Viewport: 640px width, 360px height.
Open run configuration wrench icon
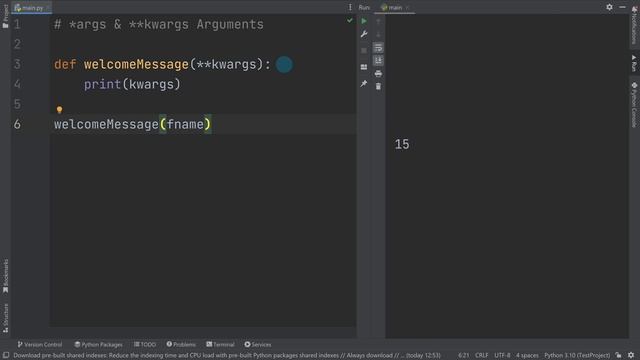pyautogui.click(x=364, y=34)
